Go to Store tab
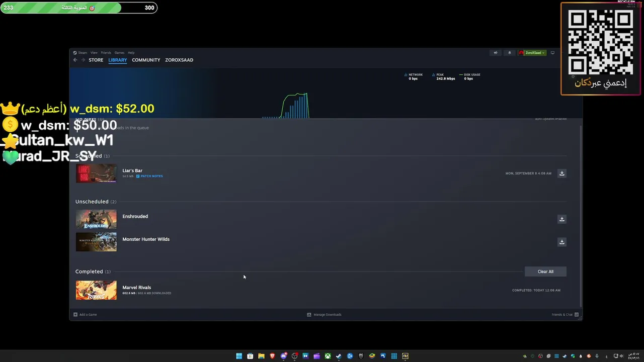 96,60
